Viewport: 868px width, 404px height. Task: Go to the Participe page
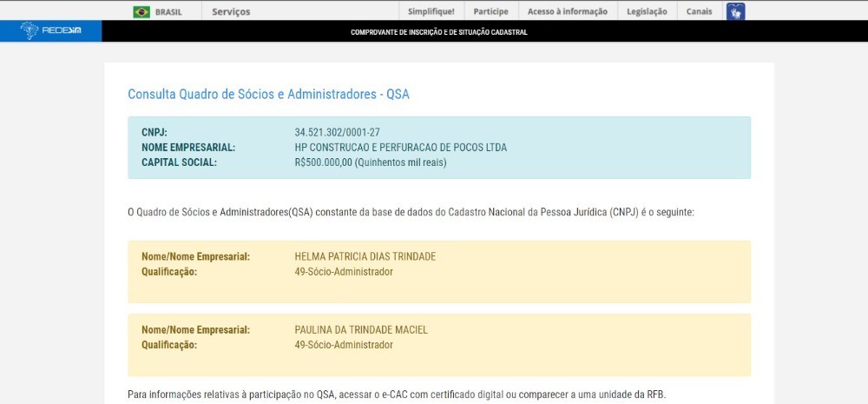pyautogui.click(x=490, y=11)
